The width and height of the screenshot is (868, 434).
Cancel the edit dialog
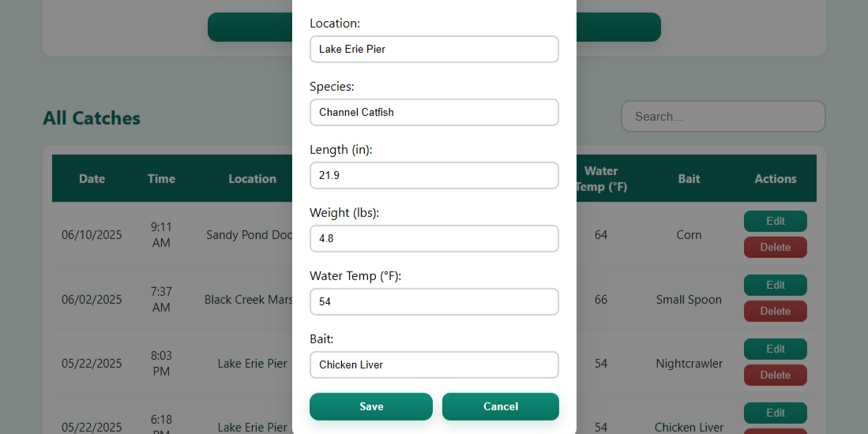click(500, 406)
